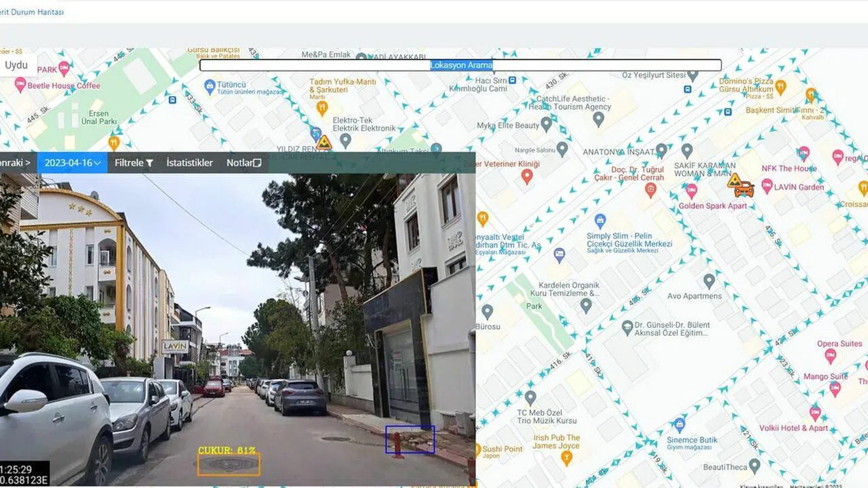Click the Sinemce Butik shopping pin
This screenshot has height=488, width=868.
(x=679, y=425)
